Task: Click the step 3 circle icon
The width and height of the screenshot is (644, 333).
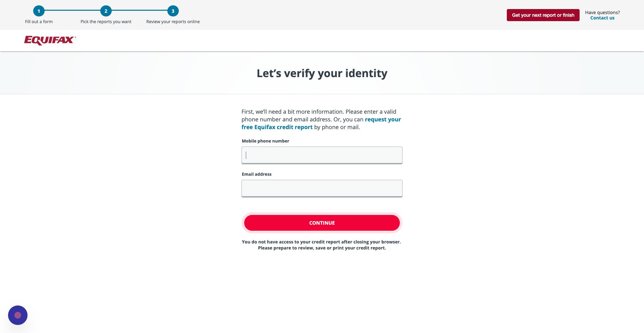Action: tap(173, 11)
